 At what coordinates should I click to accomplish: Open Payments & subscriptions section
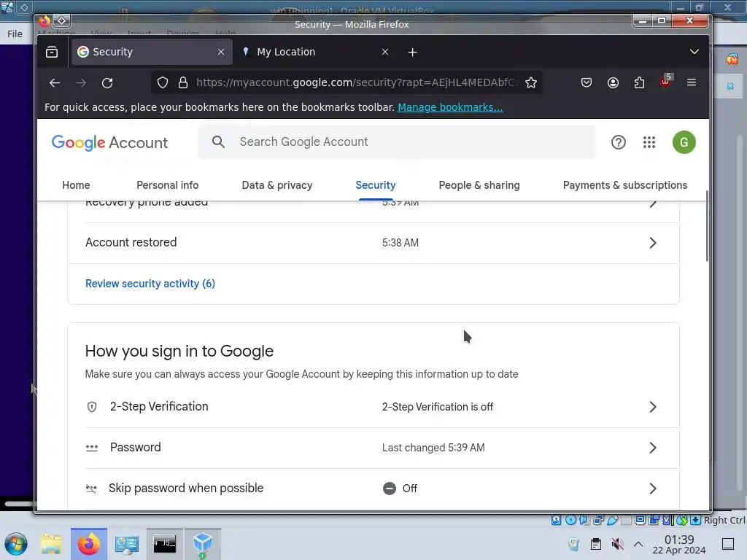click(625, 185)
